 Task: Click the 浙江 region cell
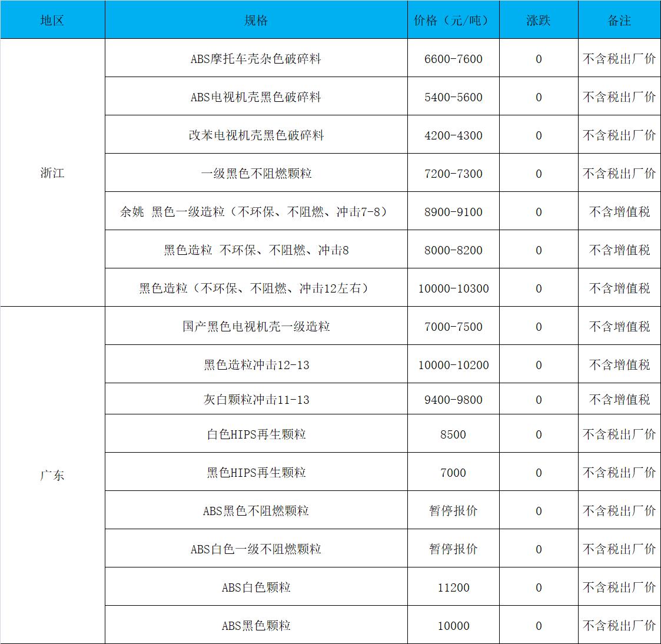(x=52, y=173)
